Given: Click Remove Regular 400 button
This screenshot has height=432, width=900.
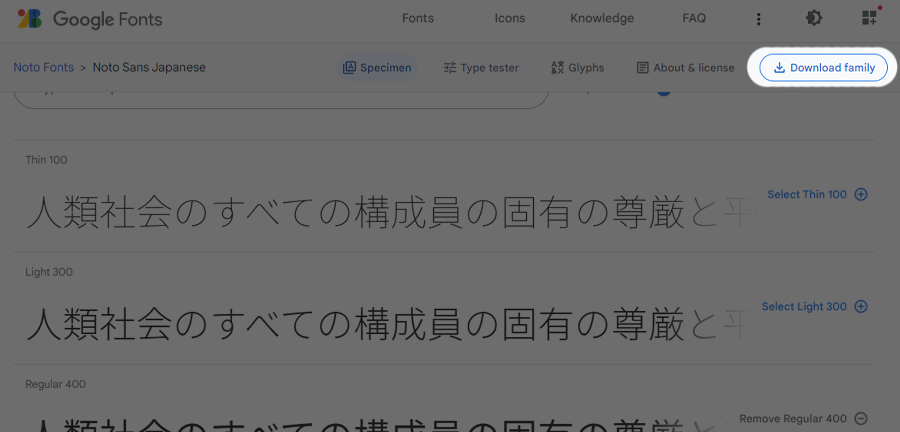Looking at the screenshot, I should pos(803,418).
